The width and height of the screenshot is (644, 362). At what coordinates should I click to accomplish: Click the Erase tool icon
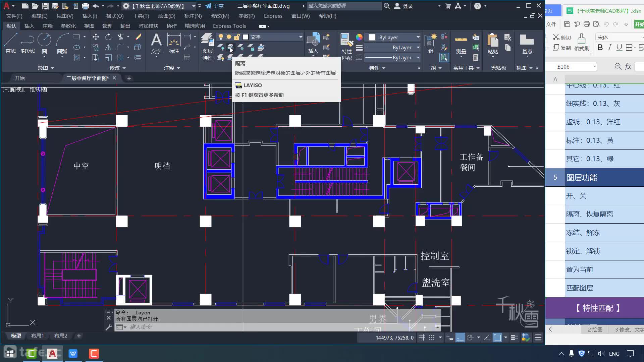138,37
